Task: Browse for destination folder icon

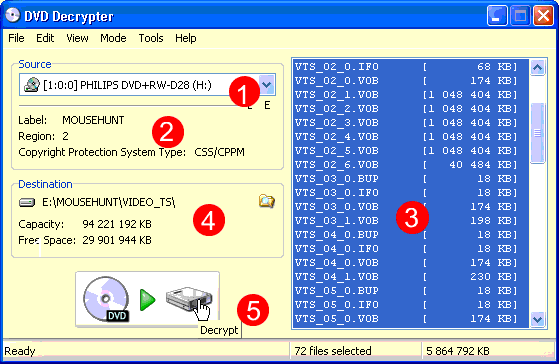Action: tap(266, 201)
